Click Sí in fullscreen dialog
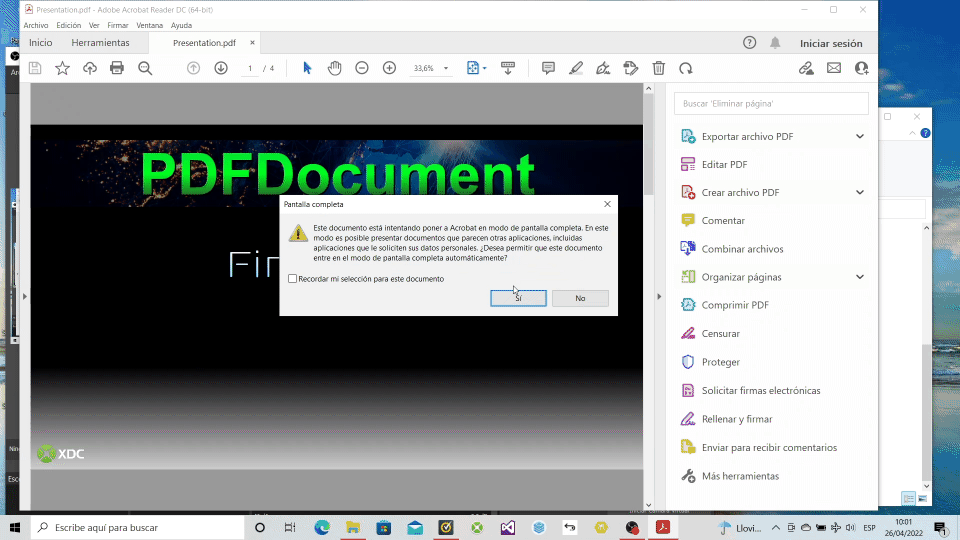Viewport: 960px width, 540px height. 518,298
